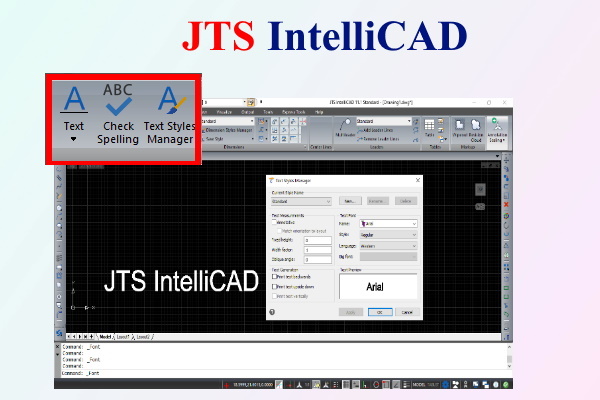Viewport: 600px width, 400px height.
Task: Select the Wipeout tool
Action: pyautogui.click(x=459, y=127)
